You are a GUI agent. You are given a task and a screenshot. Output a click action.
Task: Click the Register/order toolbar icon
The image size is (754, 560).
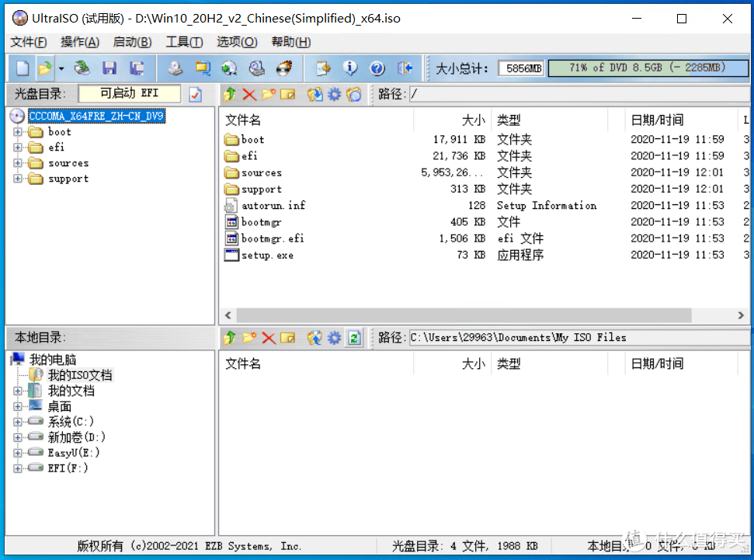pos(323,68)
